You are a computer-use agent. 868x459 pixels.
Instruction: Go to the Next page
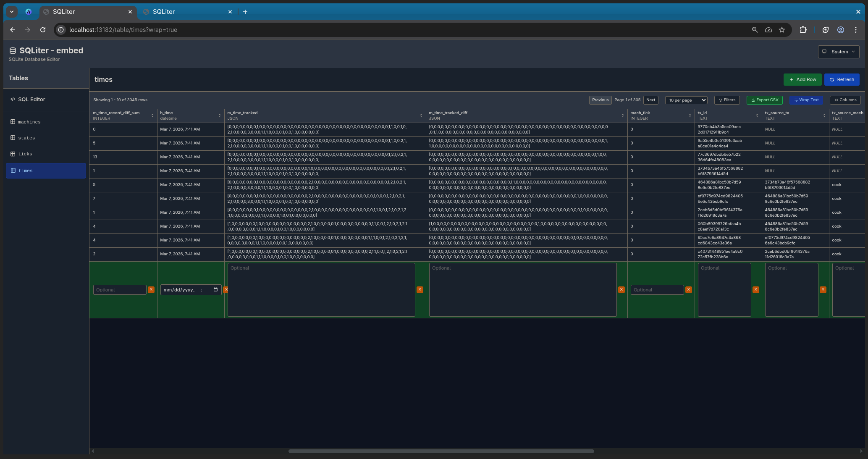650,100
